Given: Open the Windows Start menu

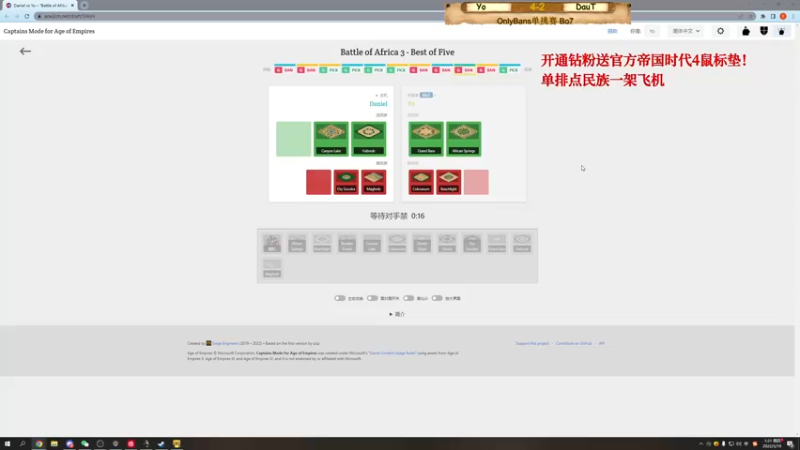Looking at the screenshot, I should (x=7, y=444).
